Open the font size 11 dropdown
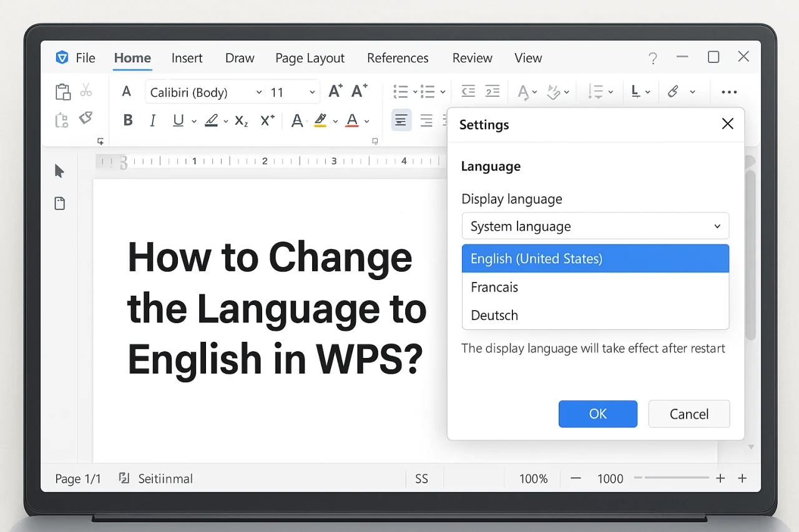Viewport: 799px width, 532px height. tap(312, 92)
